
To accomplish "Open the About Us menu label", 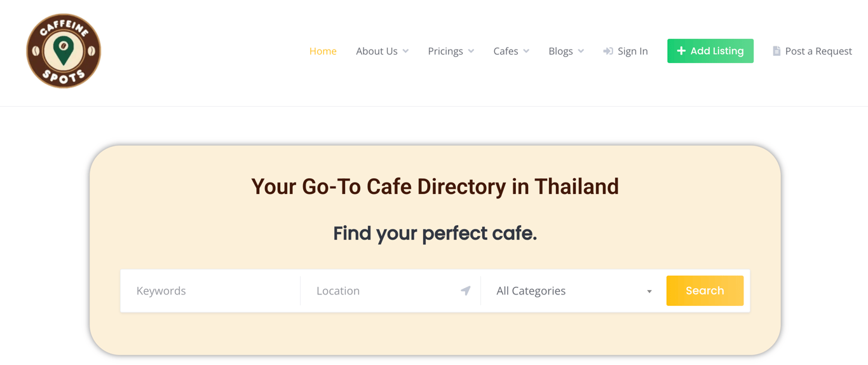I will tap(376, 51).
